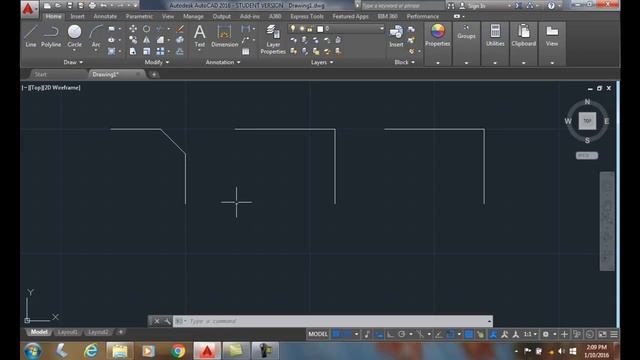Click the Stretch tool icon

pyautogui.click(x=133, y=51)
